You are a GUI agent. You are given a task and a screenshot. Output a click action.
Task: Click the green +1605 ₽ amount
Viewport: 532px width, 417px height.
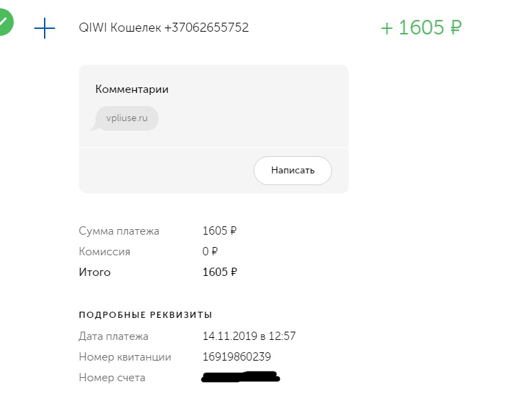point(421,27)
